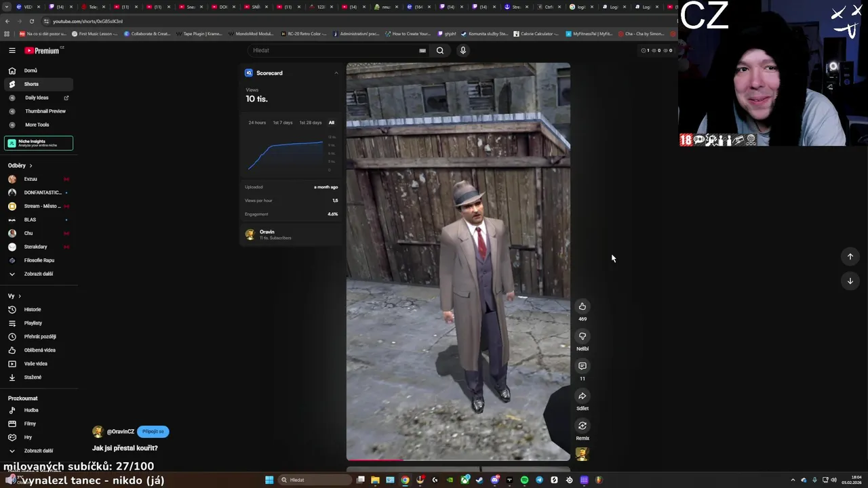This screenshot has height=488, width=868.
Task: Select the 24 hours chart range
Action: [257, 123]
